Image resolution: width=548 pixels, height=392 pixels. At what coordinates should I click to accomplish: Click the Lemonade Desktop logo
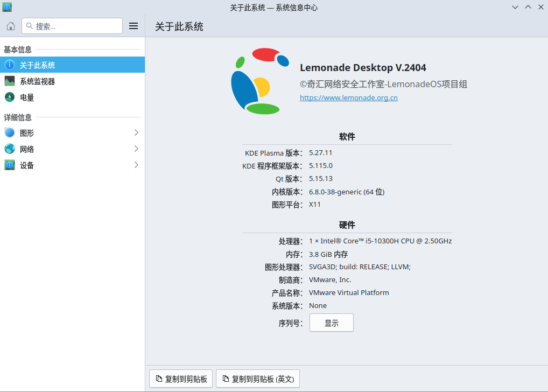coord(260,81)
